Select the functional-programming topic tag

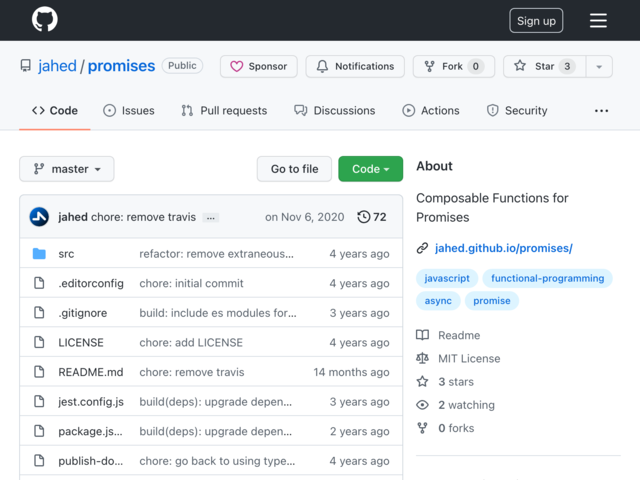click(x=547, y=278)
